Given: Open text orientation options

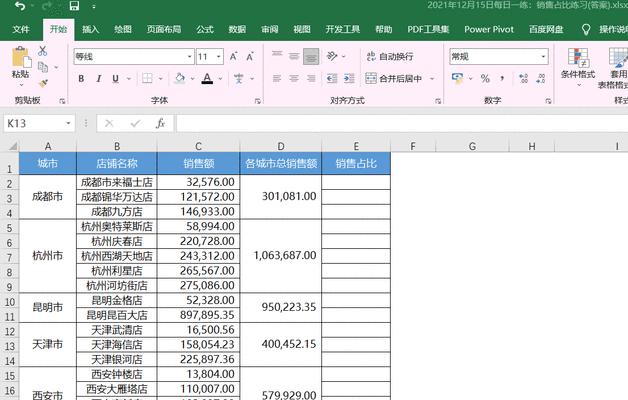Looking at the screenshot, I should [332, 56].
